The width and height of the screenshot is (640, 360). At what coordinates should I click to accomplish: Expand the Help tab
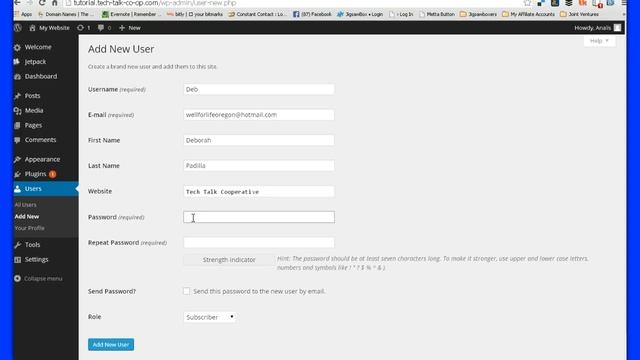tap(599, 41)
